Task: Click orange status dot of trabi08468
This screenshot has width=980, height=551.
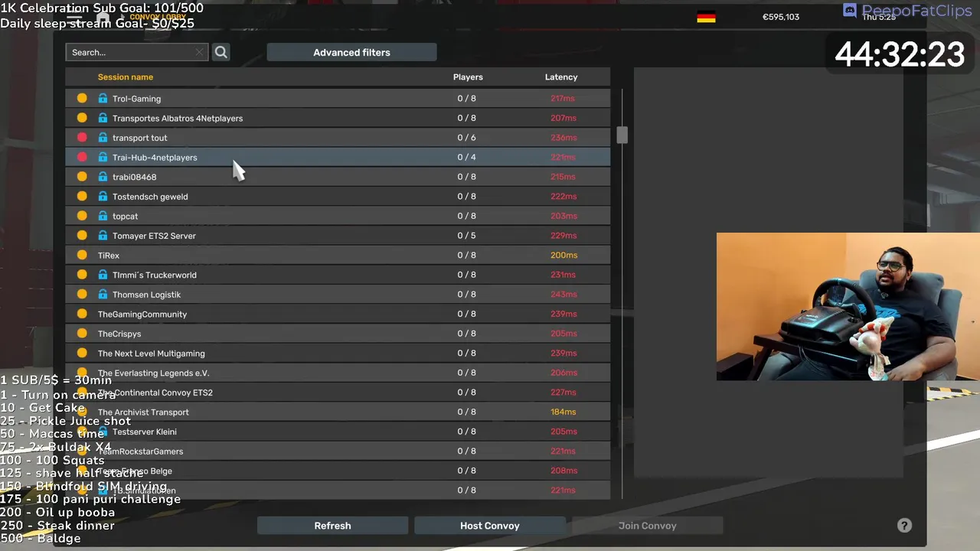Action: click(x=82, y=177)
